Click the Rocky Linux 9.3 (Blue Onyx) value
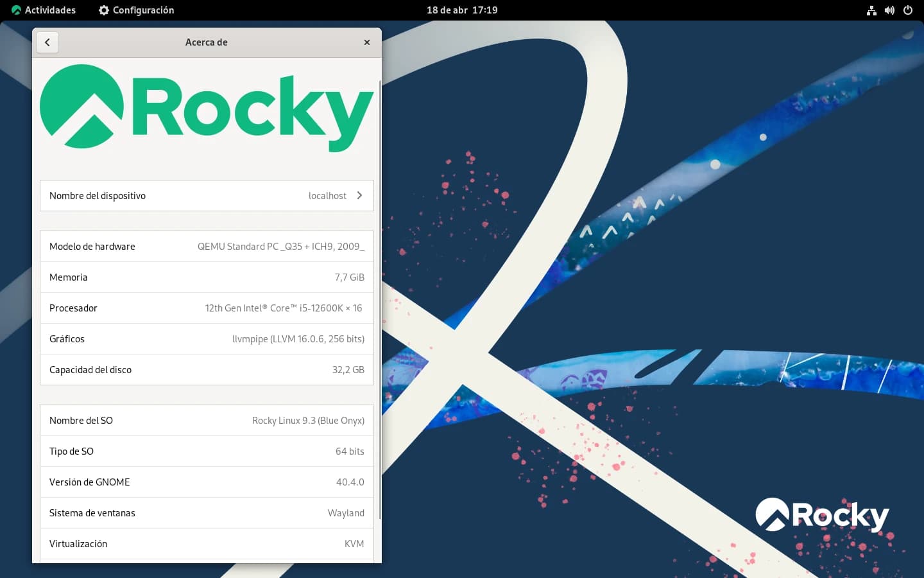 coord(308,421)
